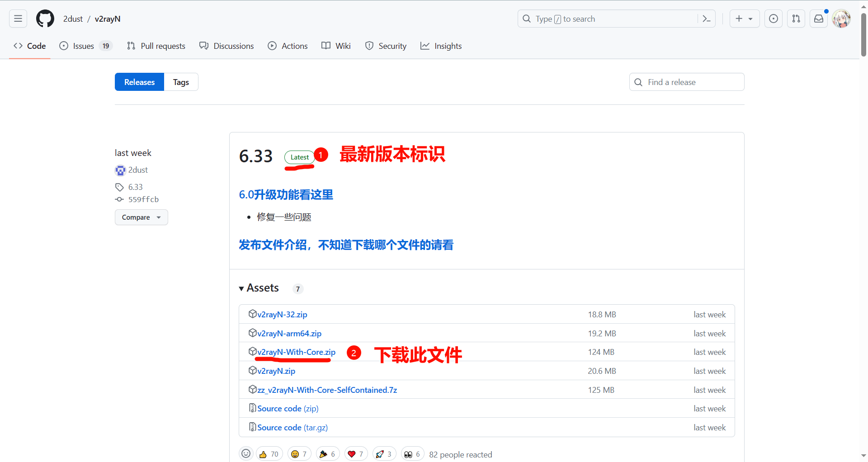Viewport: 868px width, 462px height.
Task: Download Source code (zip)
Action: click(288, 408)
